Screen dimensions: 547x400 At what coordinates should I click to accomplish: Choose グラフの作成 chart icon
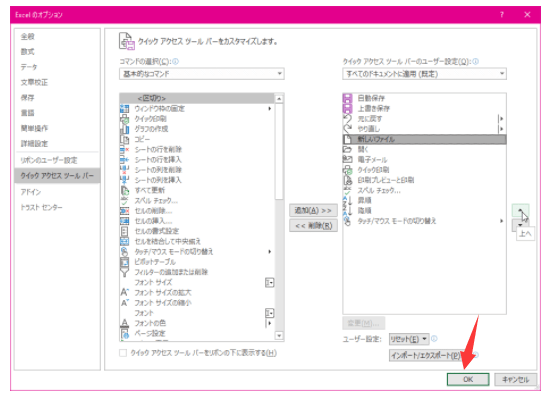click(125, 129)
